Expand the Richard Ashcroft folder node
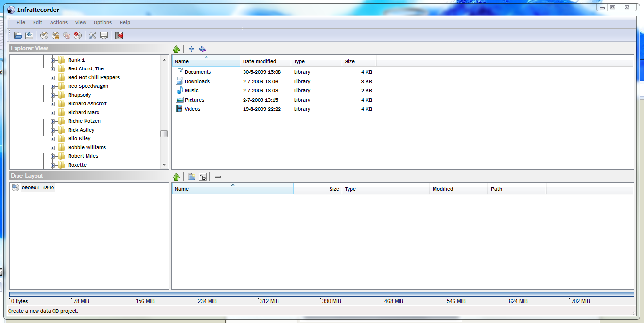 [x=53, y=104]
